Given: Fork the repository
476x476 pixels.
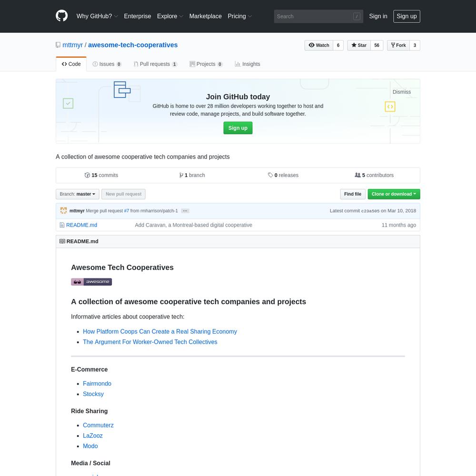Looking at the screenshot, I should click(398, 45).
